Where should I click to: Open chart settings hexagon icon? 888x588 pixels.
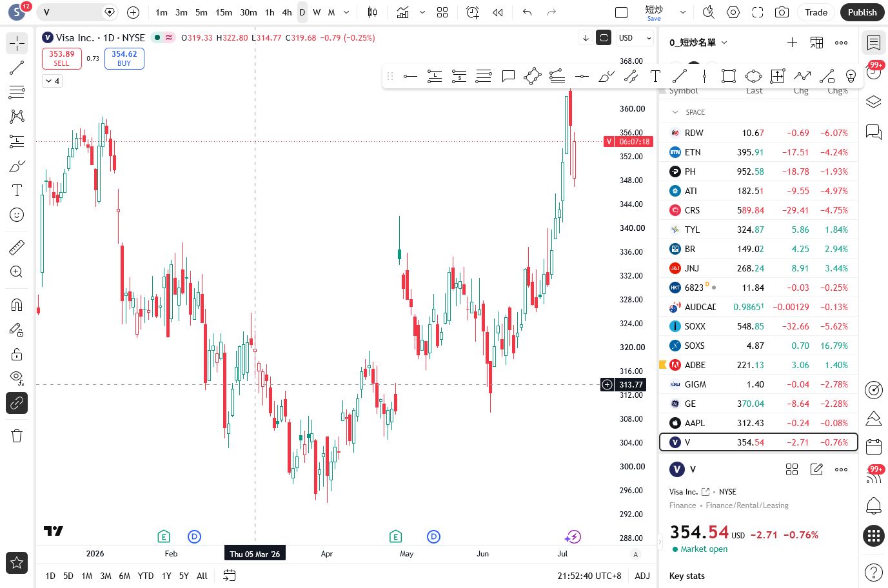point(733,12)
